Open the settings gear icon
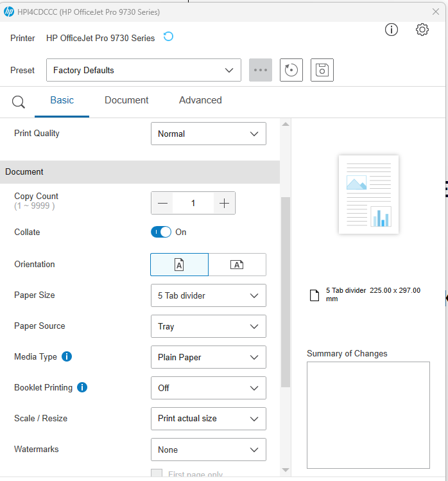Screen dimensions: 448x481 (x=422, y=30)
